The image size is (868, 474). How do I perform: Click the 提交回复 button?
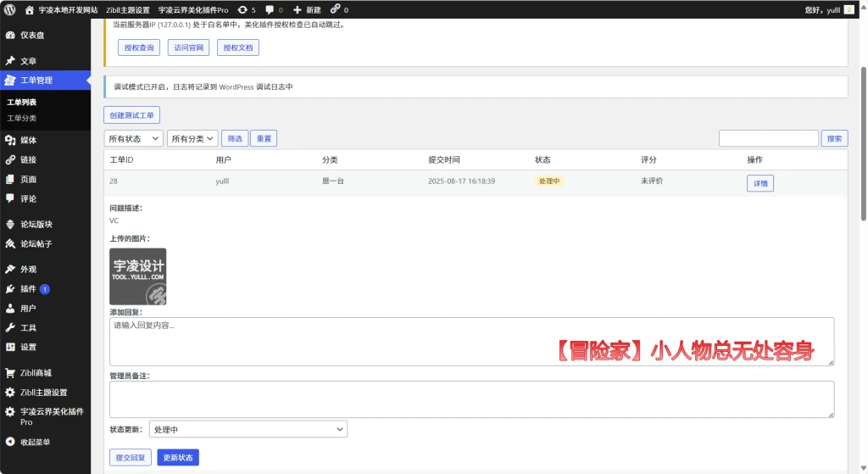(131, 457)
